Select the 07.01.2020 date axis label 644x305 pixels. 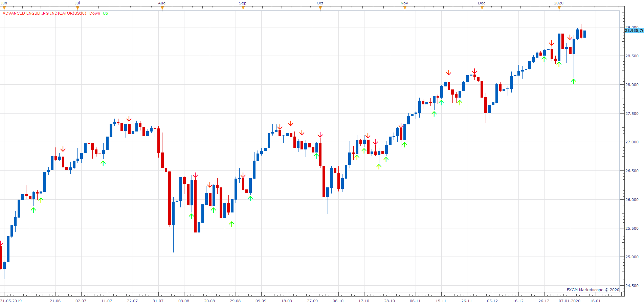click(x=570, y=301)
